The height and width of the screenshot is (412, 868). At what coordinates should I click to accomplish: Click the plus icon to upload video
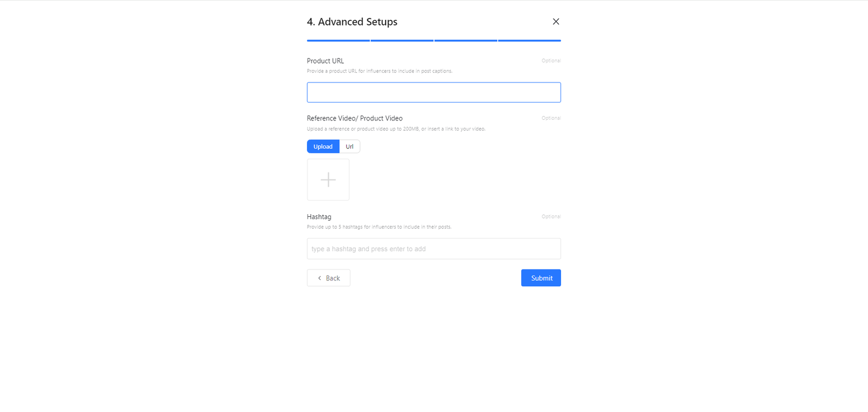328,179
